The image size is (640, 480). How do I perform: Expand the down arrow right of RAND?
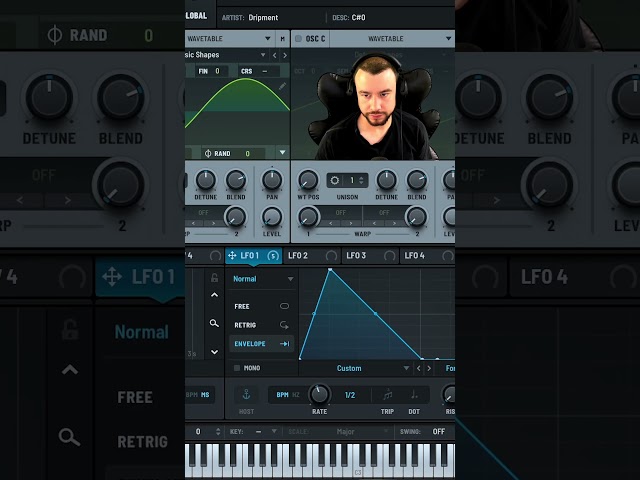(x=282, y=153)
